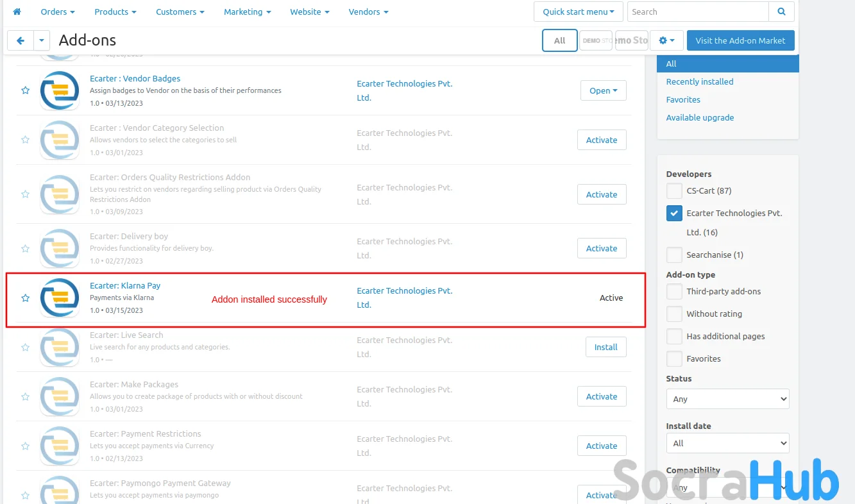
Task: Click the top Search input field
Action: pyautogui.click(x=697, y=12)
